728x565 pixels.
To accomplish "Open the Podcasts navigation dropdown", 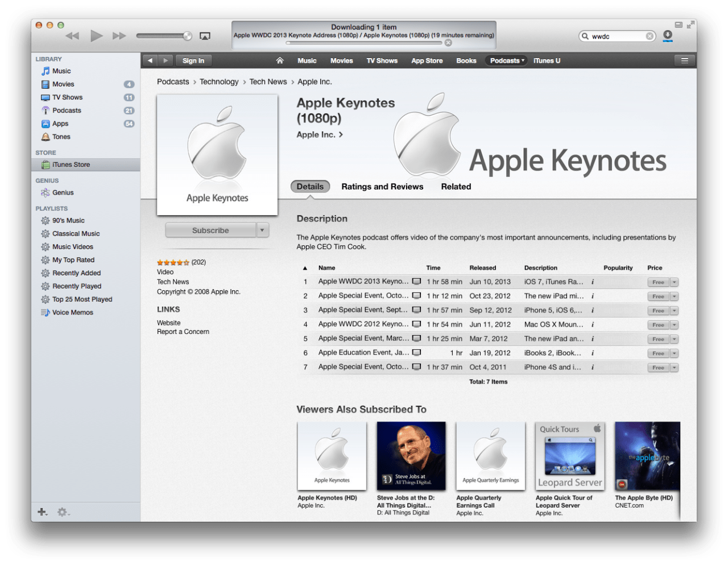I will 506,60.
